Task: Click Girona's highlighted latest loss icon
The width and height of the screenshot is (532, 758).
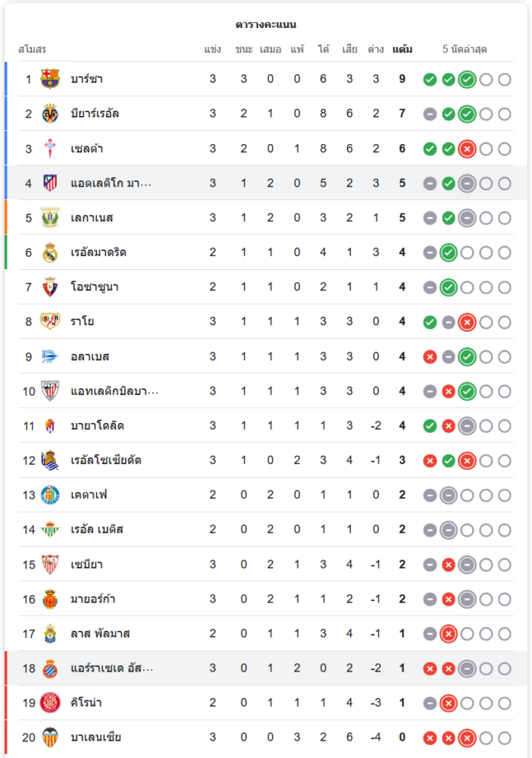Action: pos(449,703)
